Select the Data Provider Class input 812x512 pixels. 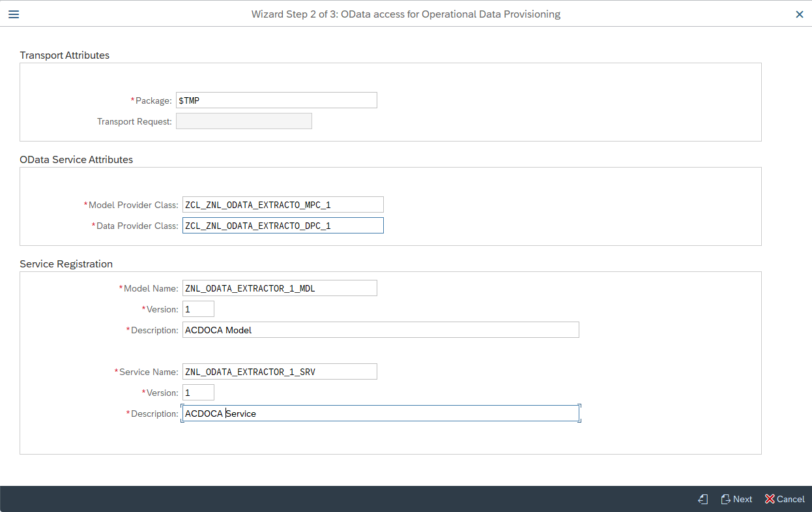[x=283, y=225]
